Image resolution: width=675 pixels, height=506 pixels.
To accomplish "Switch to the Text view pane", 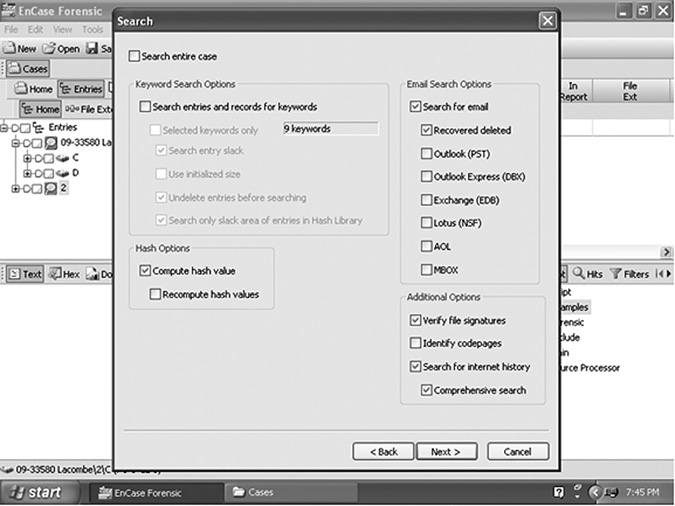I will click(25, 274).
